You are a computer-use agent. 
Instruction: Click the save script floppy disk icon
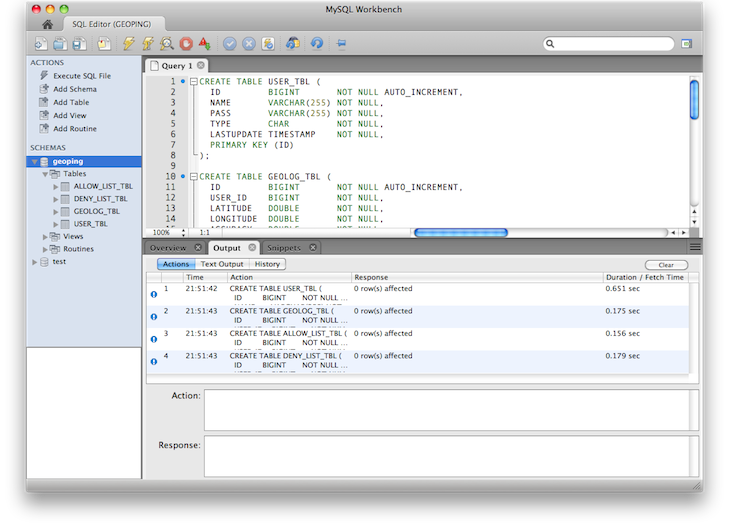(x=77, y=44)
